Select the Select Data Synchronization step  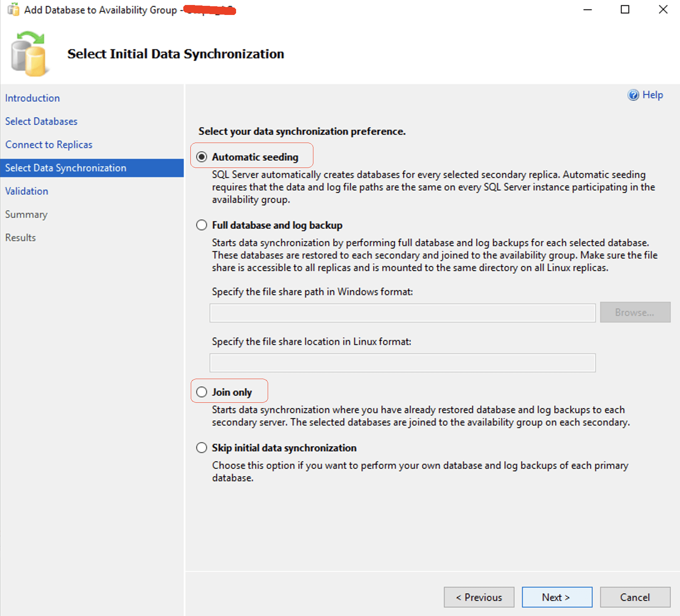(x=66, y=168)
